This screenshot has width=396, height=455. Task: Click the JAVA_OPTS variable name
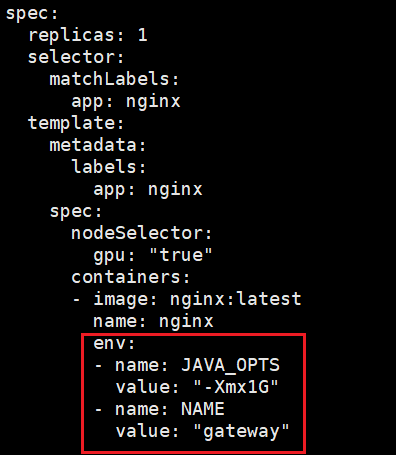tap(230, 365)
